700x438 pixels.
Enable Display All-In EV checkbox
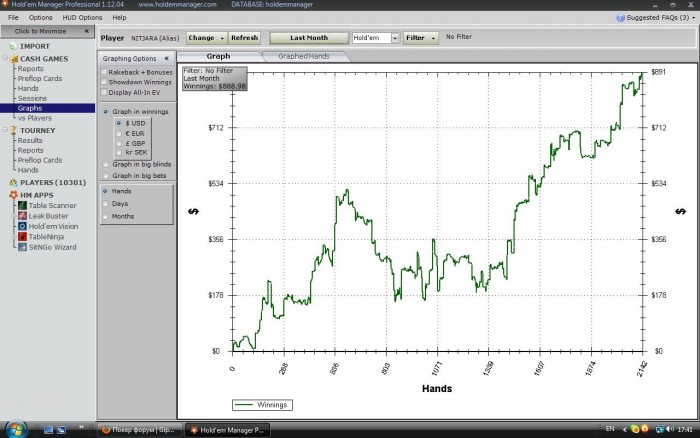[x=104, y=92]
